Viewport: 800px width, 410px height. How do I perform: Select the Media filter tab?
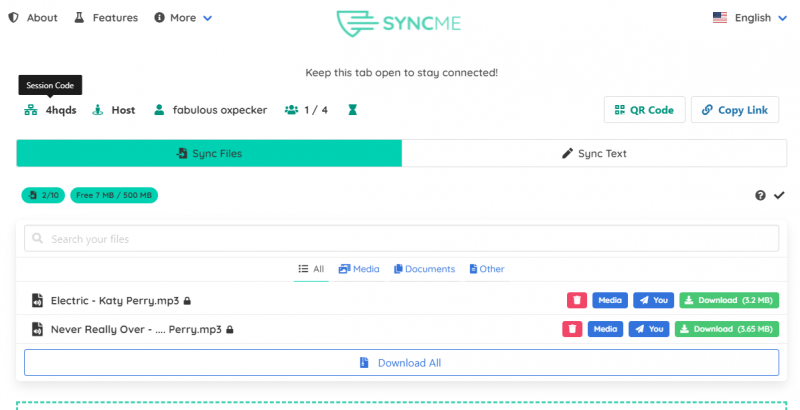[359, 269]
